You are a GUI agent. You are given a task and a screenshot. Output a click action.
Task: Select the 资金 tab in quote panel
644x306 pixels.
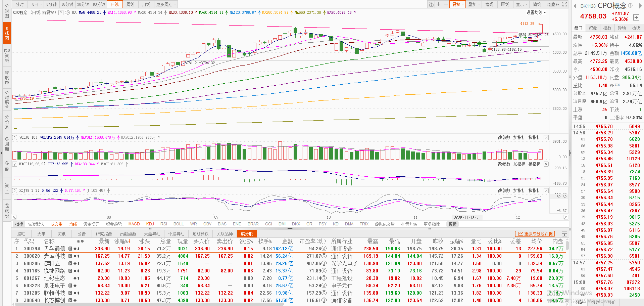593,28
